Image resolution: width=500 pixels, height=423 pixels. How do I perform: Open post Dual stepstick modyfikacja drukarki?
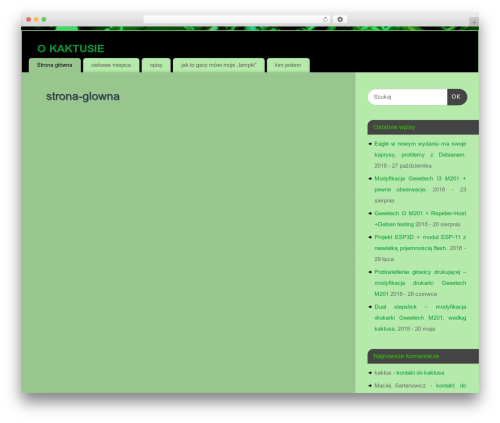[x=420, y=317]
